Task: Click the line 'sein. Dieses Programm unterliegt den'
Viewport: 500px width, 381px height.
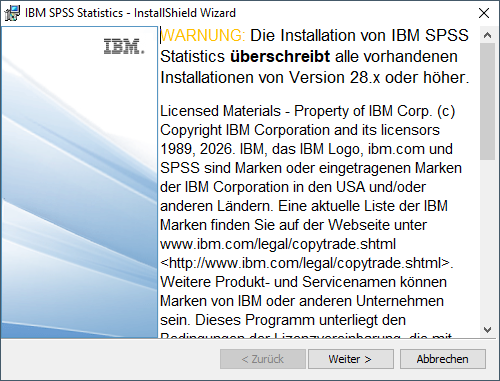Action: [x=283, y=320]
